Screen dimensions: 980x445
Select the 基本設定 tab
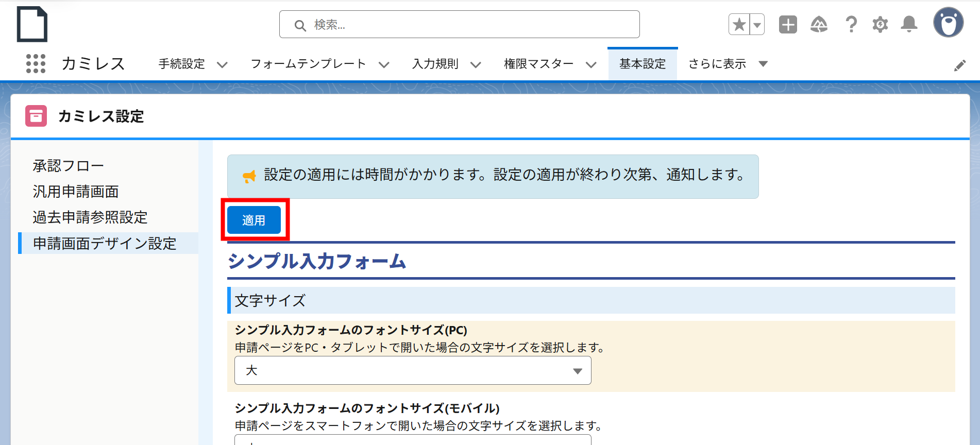pyautogui.click(x=643, y=64)
